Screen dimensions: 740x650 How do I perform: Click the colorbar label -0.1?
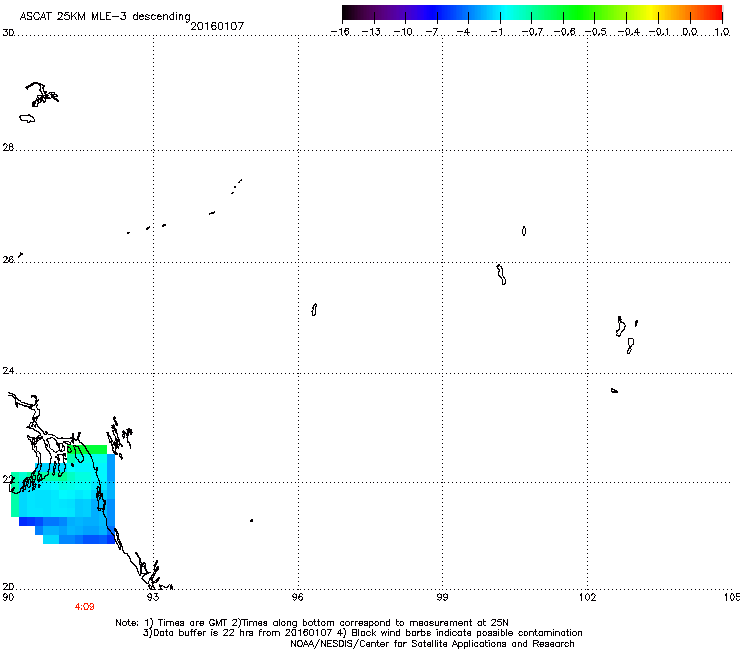pyautogui.click(x=659, y=32)
